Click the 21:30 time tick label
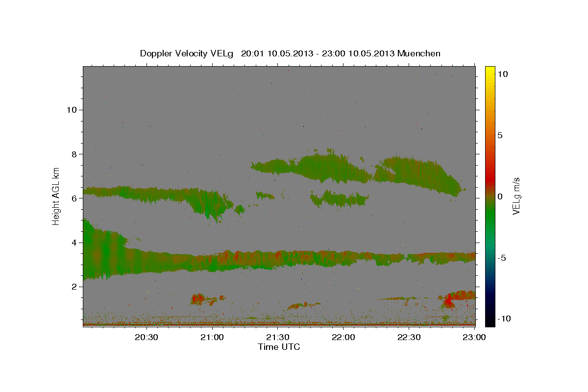This screenshot has height=392, width=588. 278,337
